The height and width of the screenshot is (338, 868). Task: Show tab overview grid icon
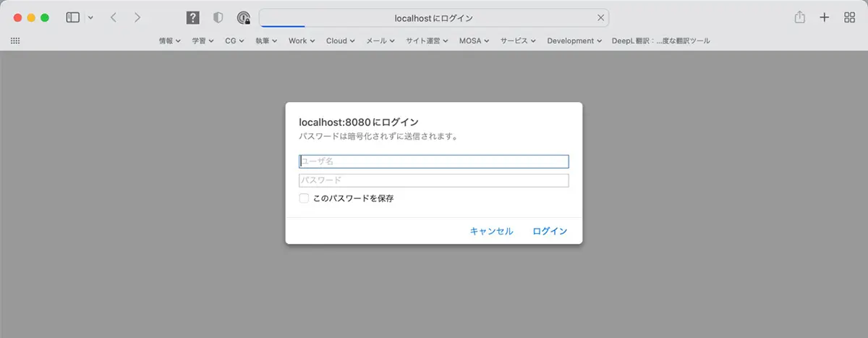(x=849, y=17)
